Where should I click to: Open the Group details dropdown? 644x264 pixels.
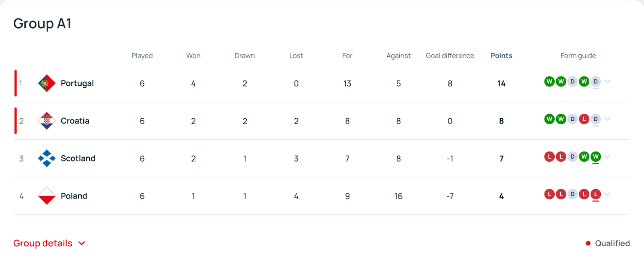(50, 243)
